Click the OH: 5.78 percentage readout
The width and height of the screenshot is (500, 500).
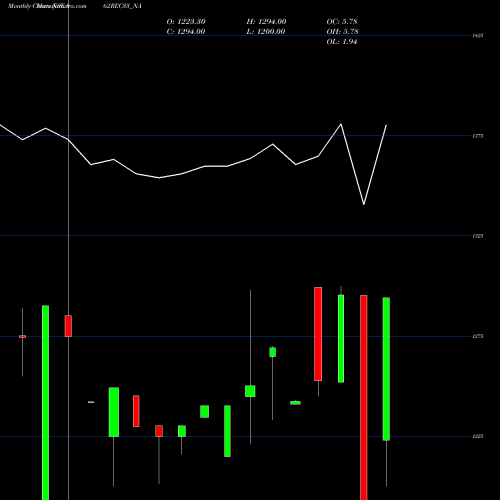342,32
